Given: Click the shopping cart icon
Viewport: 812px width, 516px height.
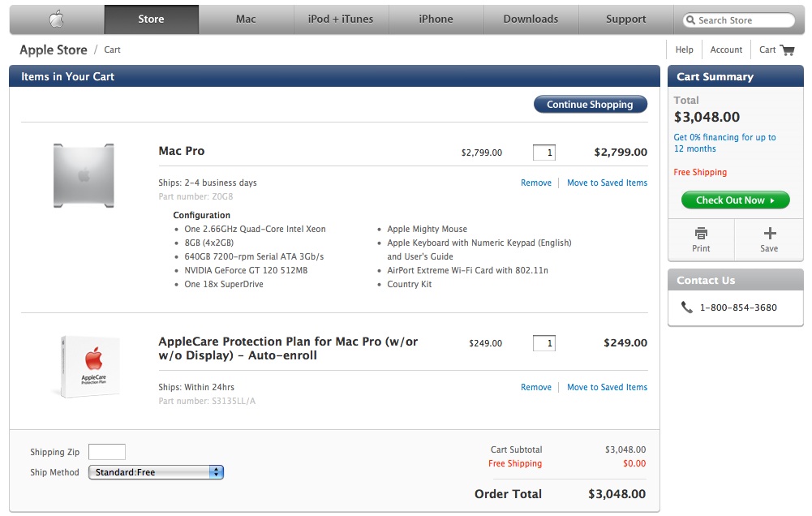Looking at the screenshot, I should point(787,49).
